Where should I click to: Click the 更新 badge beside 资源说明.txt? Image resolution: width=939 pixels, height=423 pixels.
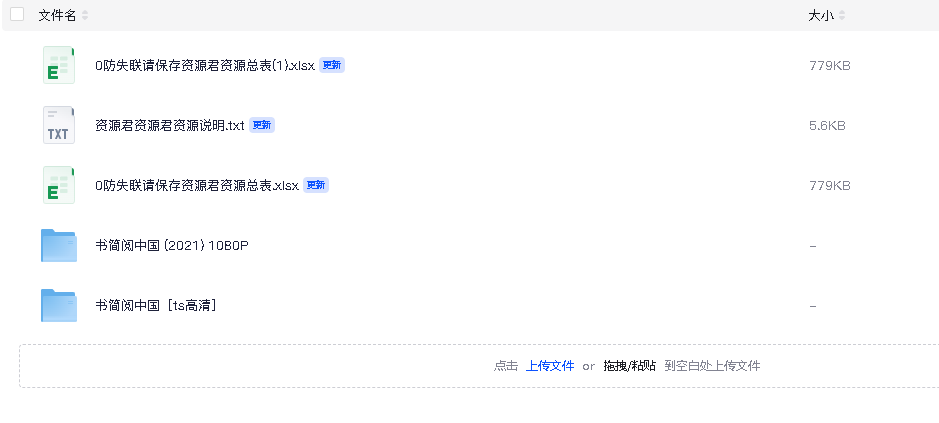(x=262, y=125)
